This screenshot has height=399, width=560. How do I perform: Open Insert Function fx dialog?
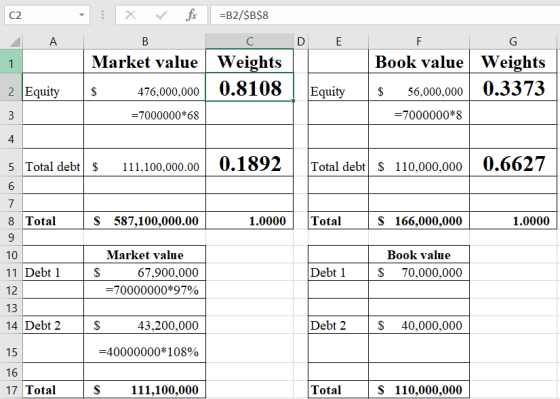pos(191,15)
